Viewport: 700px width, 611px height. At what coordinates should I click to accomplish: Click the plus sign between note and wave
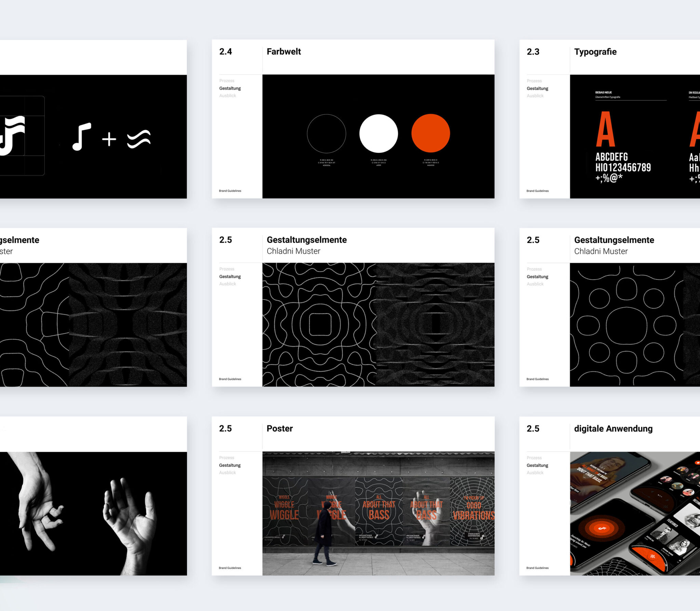coord(109,139)
